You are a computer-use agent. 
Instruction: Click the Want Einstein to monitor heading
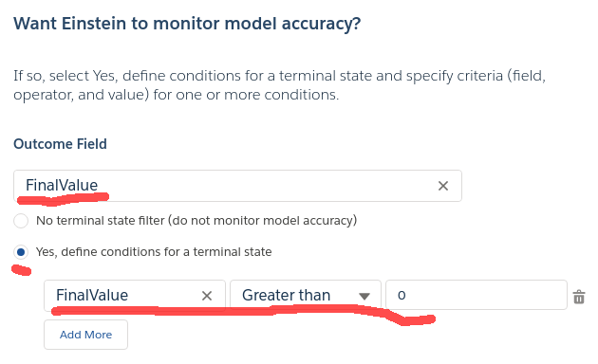(x=187, y=24)
